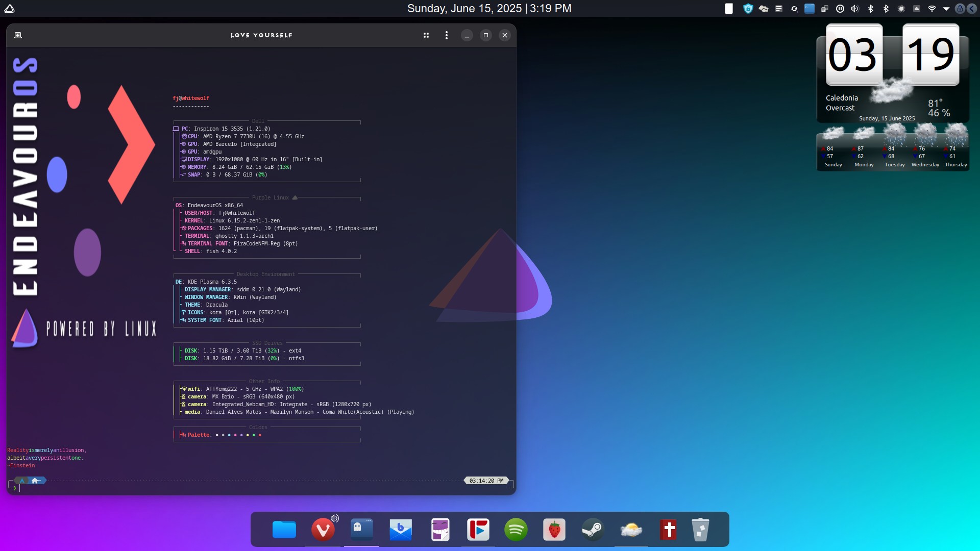Open the Ghostty three-dot main menu
Viewport: 980px width, 551px height.
(x=447, y=35)
